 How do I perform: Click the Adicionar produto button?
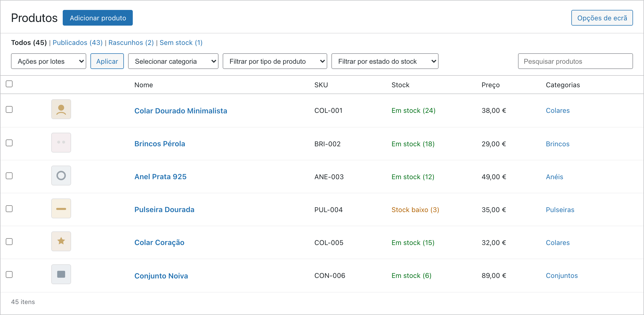click(98, 18)
